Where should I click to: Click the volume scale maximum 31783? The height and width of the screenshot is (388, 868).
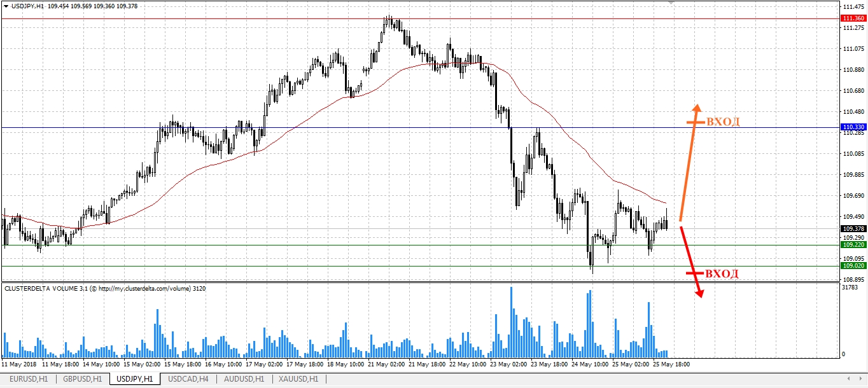point(850,288)
